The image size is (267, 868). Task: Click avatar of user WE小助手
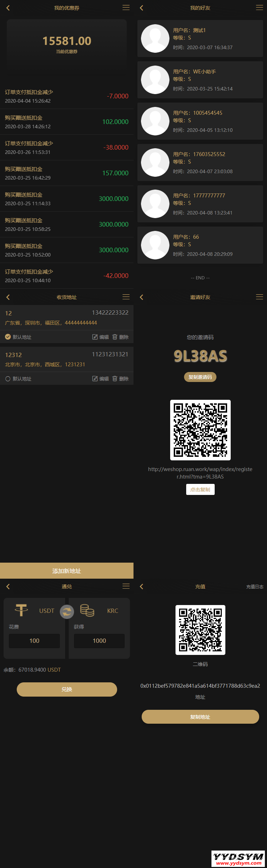[155, 80]
